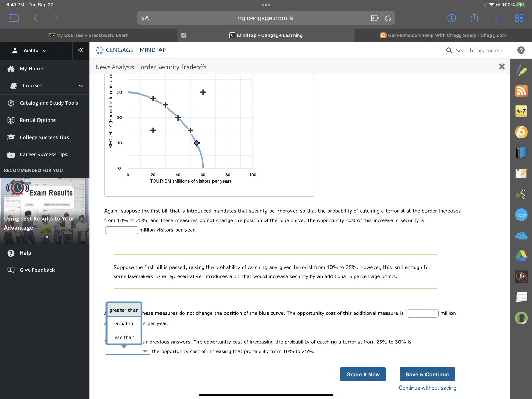
Task: Open the A+ grades panel
Action: click(521, 277)
